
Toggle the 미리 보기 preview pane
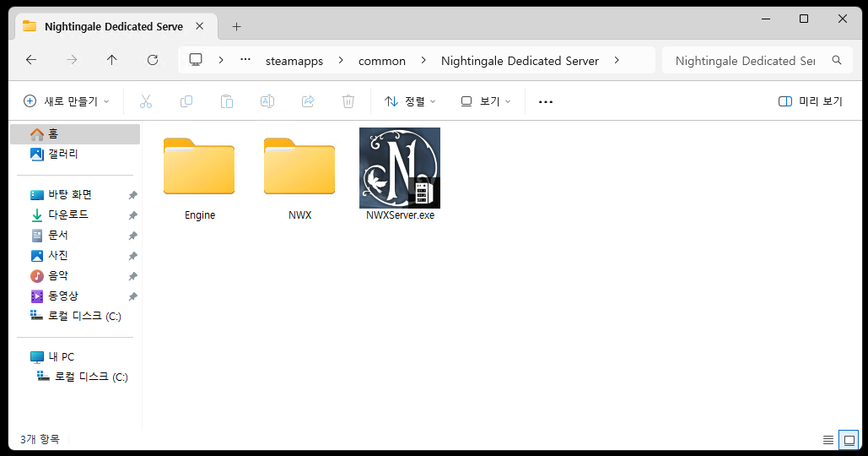[x=811, y=101]
